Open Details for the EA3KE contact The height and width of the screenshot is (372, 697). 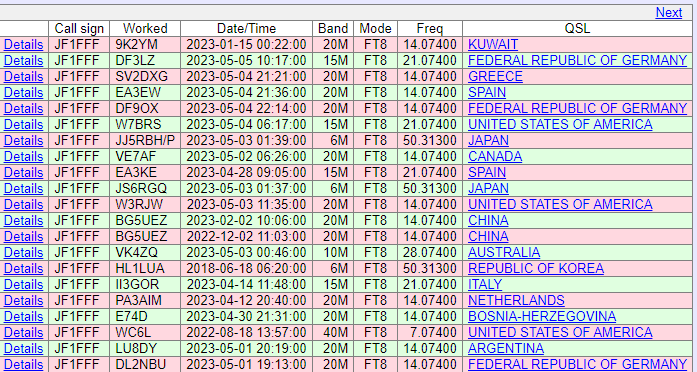(x=24, y=172)
